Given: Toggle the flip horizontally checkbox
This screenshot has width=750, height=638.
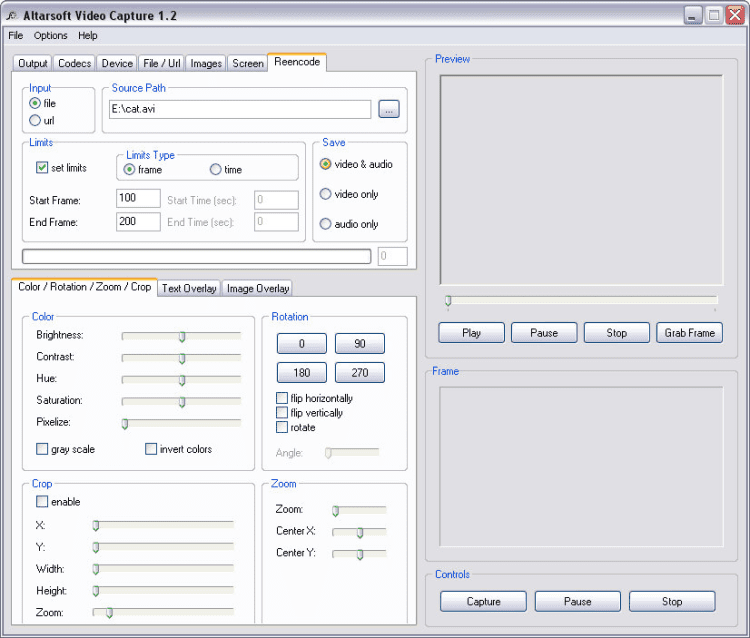Looking at the screenshot, I should pyautogui.click(x=282, y=398).
